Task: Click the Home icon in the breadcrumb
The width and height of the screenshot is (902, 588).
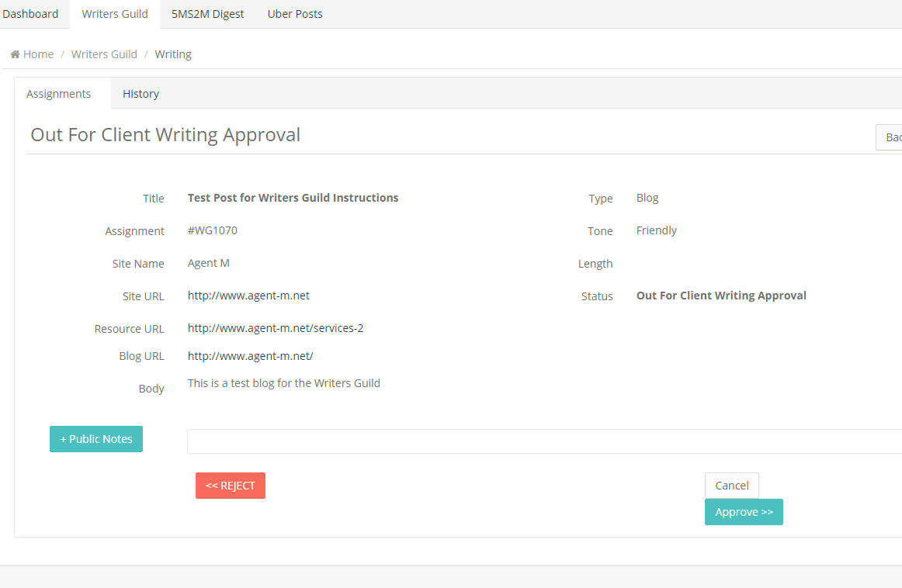Action: tap(15, 54)
